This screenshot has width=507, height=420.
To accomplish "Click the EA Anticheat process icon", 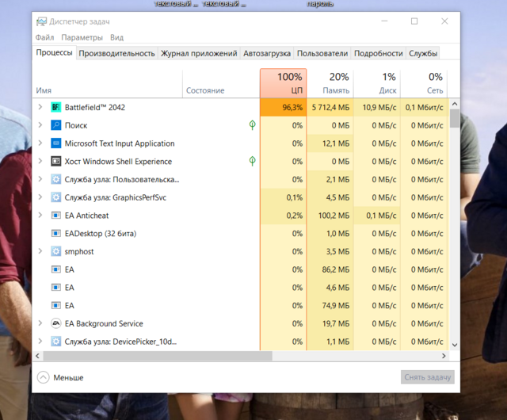I will click(56, 215).
